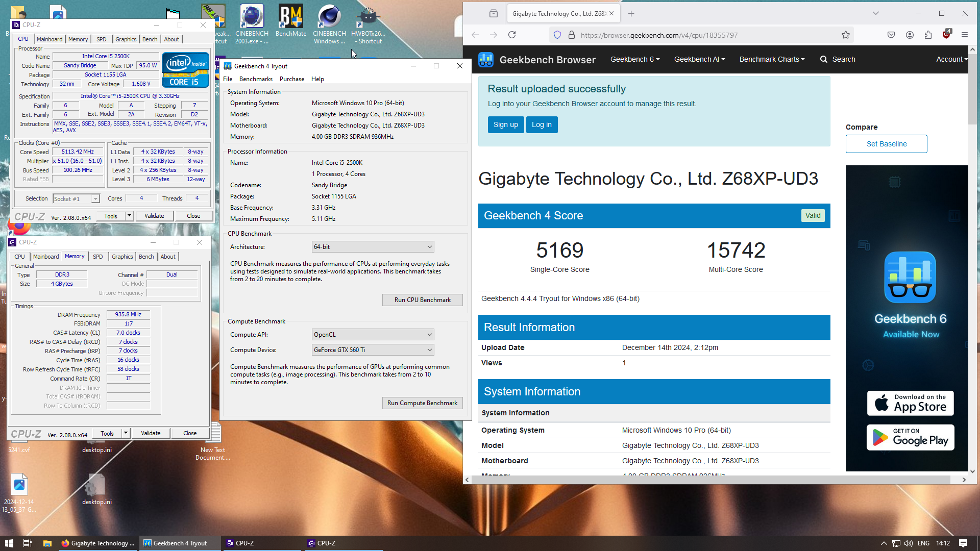Click Run CPU Benchmark button
Screen dimensions: 980x551
pos(422,300)
